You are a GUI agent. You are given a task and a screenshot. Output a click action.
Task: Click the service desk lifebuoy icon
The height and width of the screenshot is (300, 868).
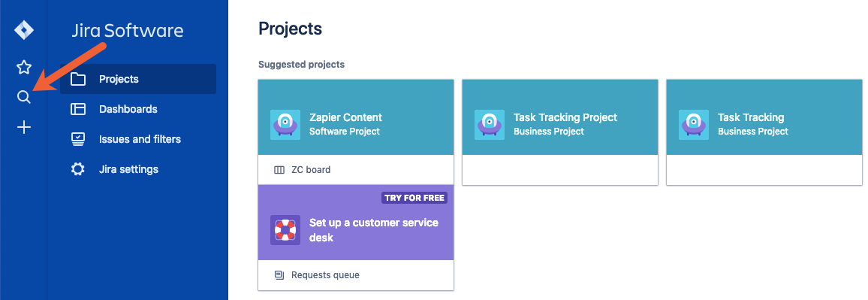[285, 229]
